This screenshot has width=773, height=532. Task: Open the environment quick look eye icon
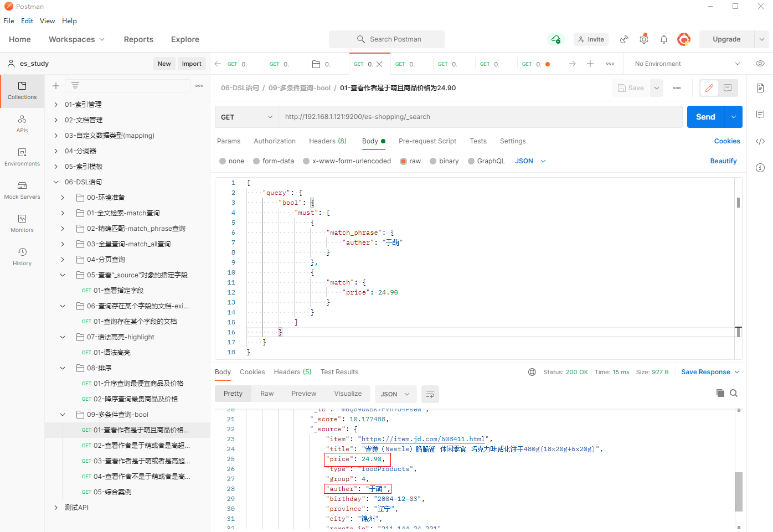click(x=760, y=64)
